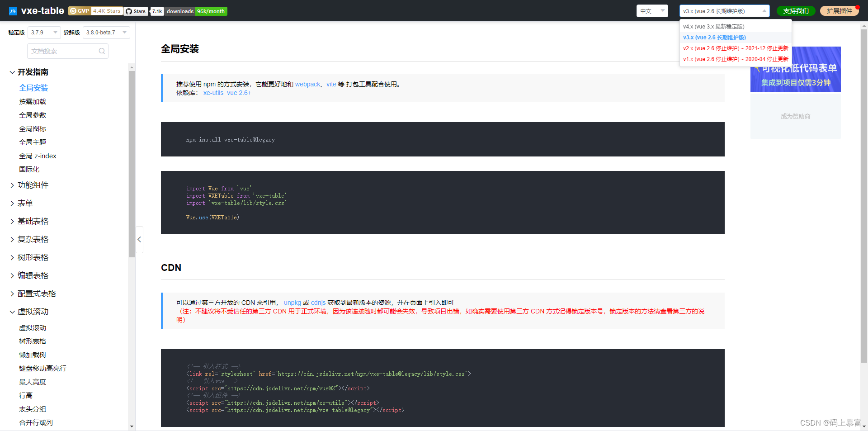Open the v3.x version selector dropdown

[724, 11]
